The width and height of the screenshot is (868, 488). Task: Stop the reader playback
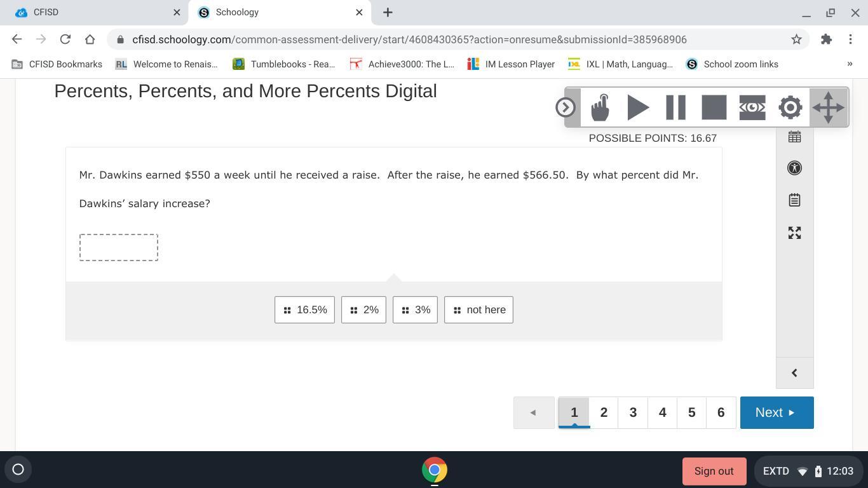click(x=714, y=107)
